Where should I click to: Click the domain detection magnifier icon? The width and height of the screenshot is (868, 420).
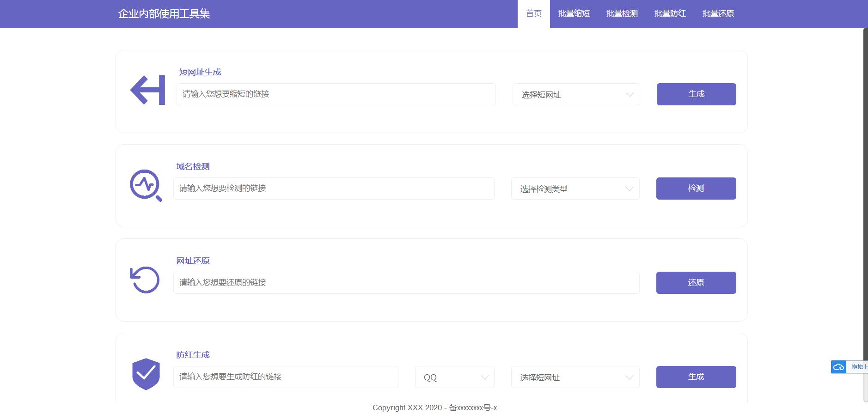point(146,185)
